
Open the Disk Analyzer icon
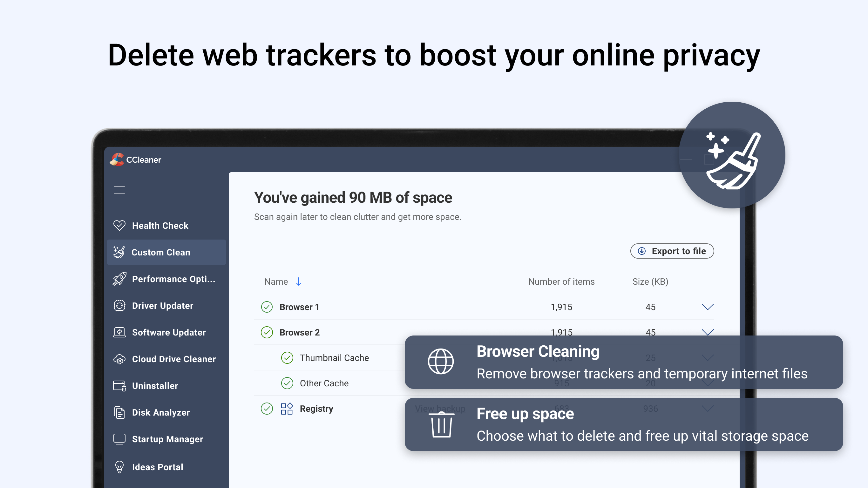119,412
